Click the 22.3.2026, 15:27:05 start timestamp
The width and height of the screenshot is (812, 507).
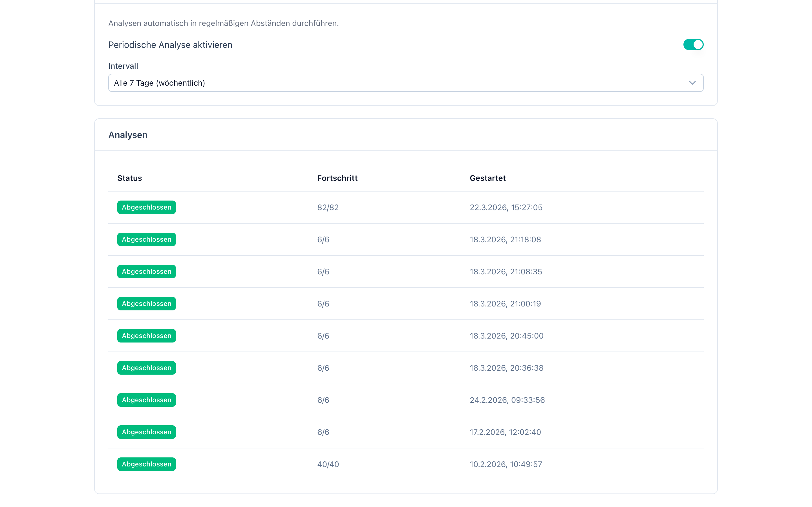[x=506, y=207]
